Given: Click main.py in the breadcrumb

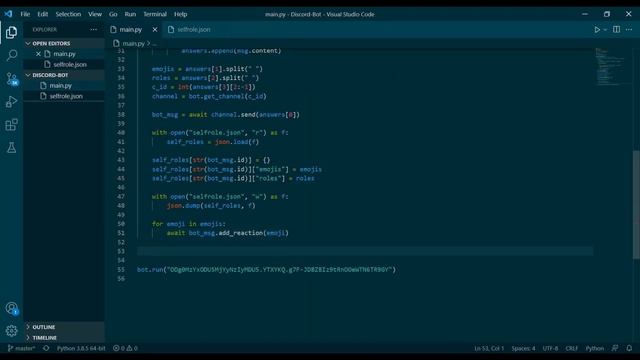Looking at the screenshot, I should click(133, 43).
